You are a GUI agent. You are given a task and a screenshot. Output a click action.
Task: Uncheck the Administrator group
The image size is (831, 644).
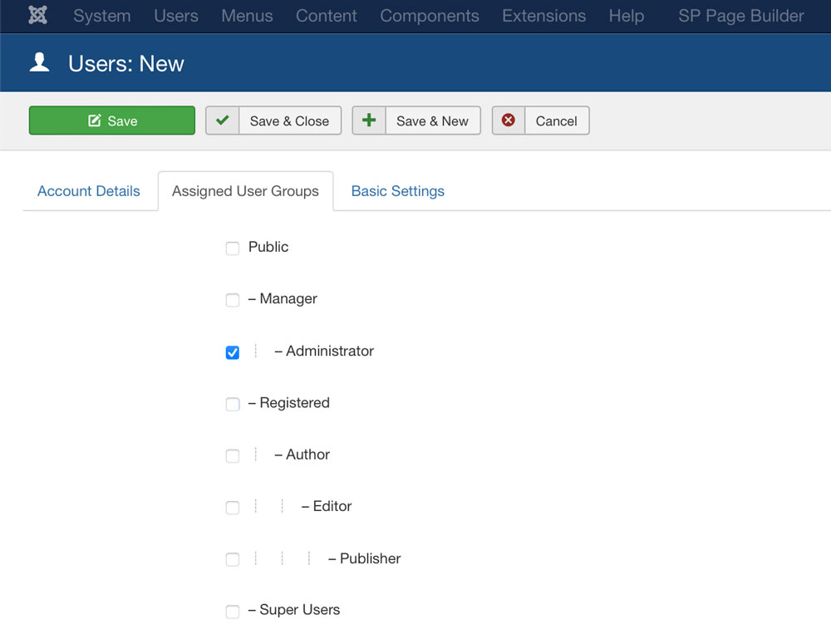(x=233, y=351)
